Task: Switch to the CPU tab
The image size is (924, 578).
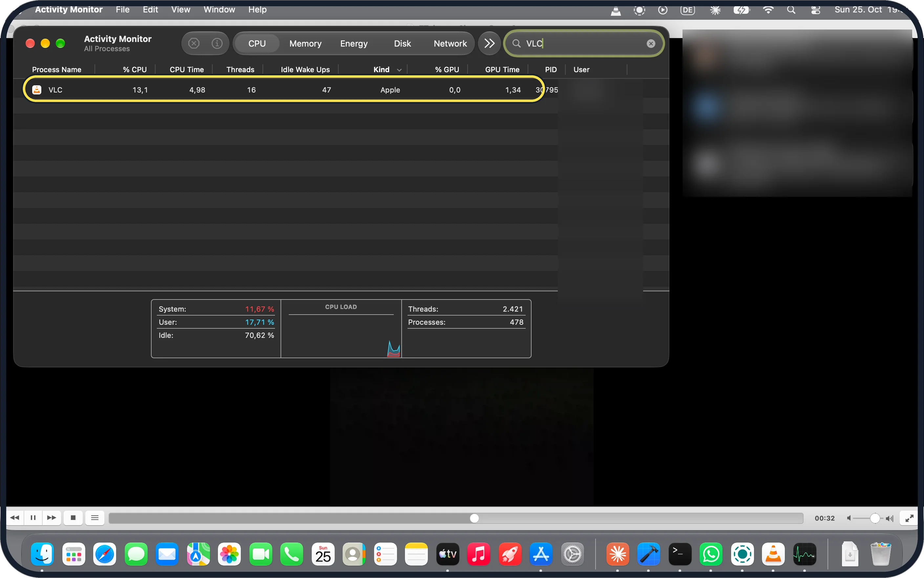Action: point(257,44)
